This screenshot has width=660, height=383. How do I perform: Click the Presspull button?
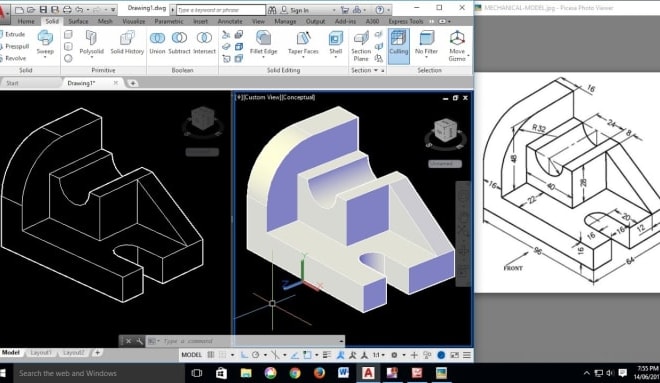pyautogui.click(x=14, y=46)
